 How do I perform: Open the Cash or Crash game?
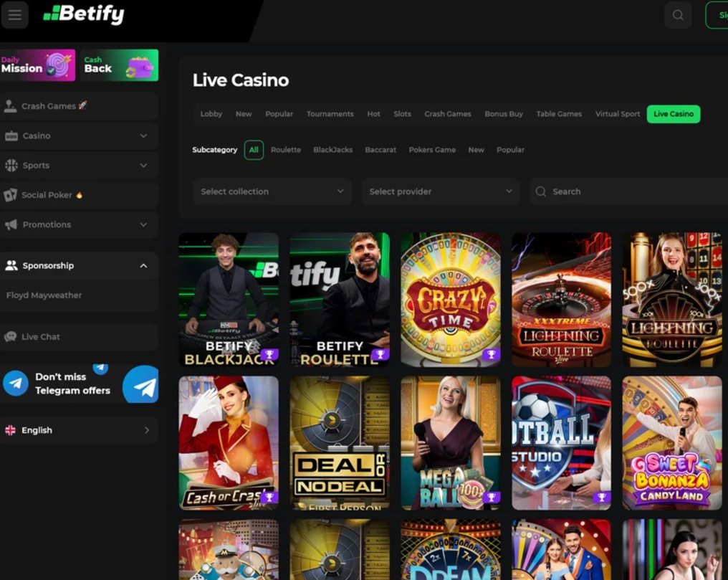(229, 443)
